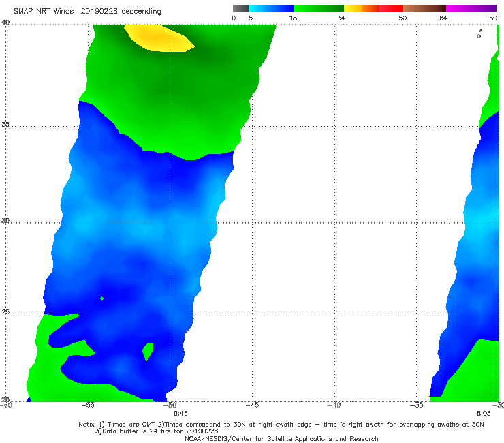Click the latitude label 25

pyautogui.click(x=5, y=312)
